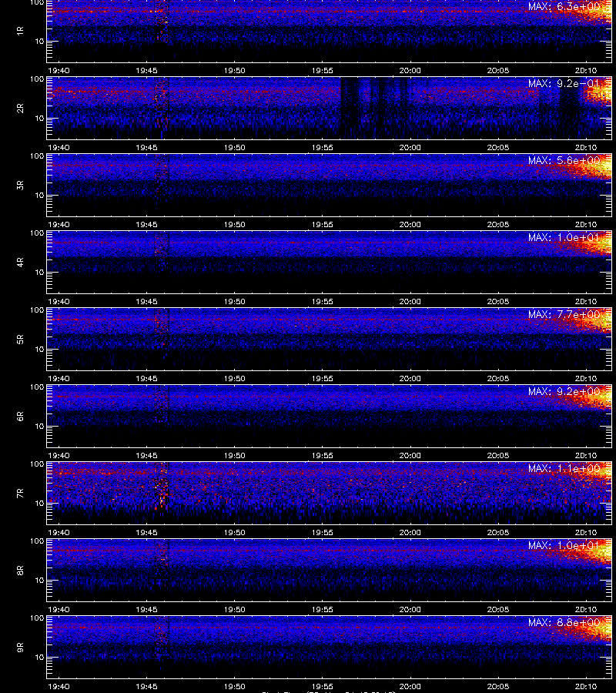Image resolution: width=616 pixels, height=693 pixels.
Task: Select the MAX: 1.0e+01 readout in 8R
Action: 564,545
